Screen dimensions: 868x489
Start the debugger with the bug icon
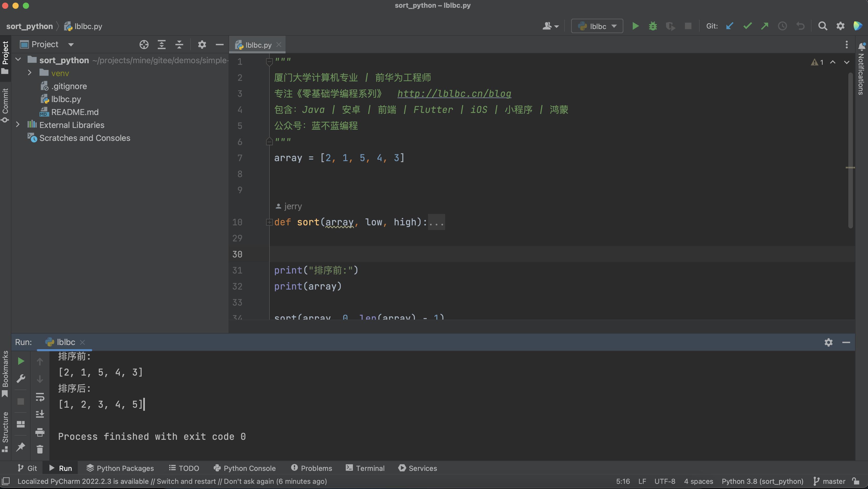click(653, 26)
